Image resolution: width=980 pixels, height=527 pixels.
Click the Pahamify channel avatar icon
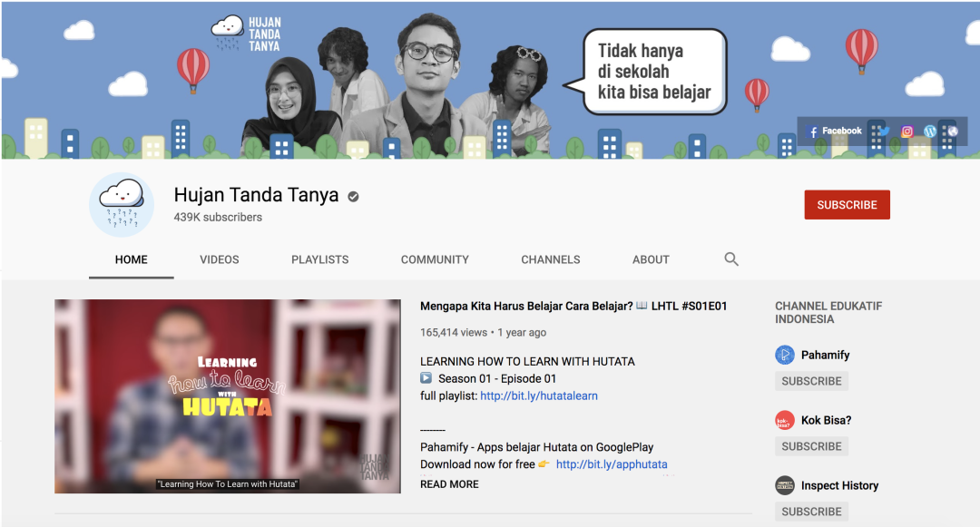(x=785, y=355)
